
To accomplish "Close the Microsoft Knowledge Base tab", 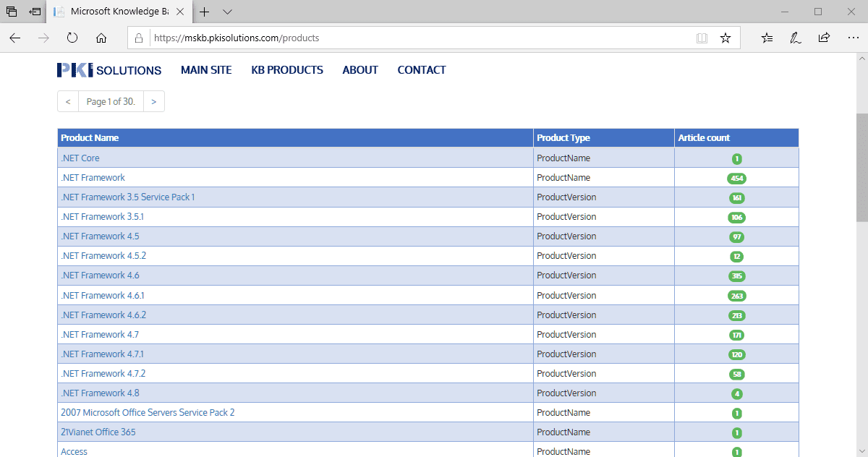I will click(x=180, y=12).
